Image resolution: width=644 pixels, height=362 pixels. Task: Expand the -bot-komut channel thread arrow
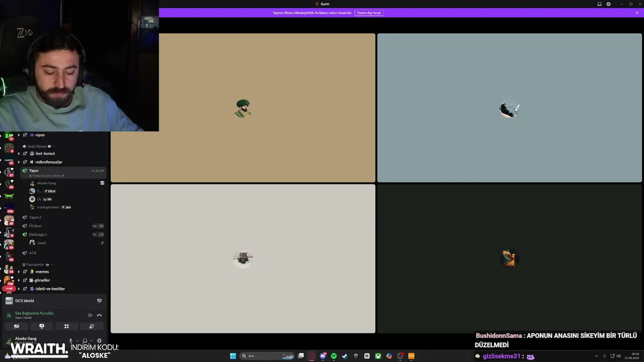tap(19, 153)
